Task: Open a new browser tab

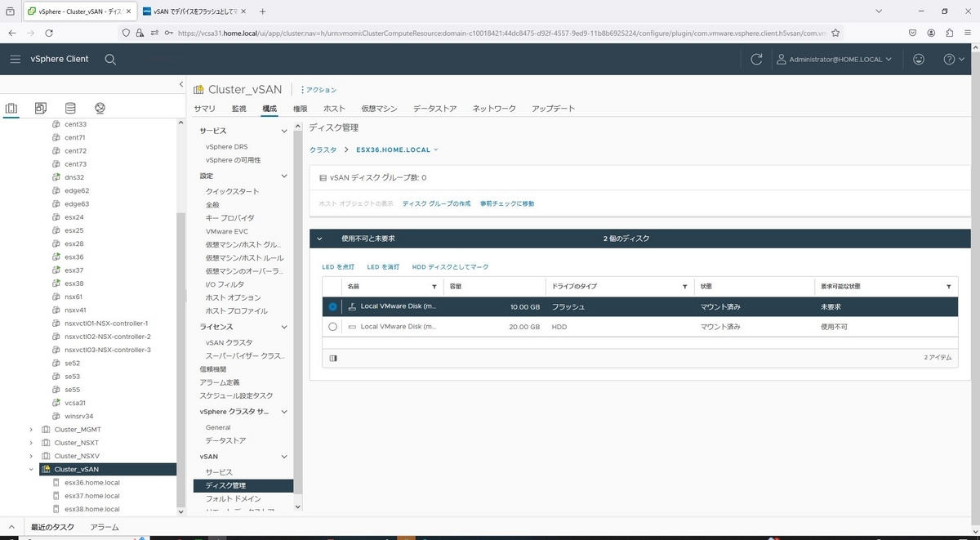Action: [x=262, y=11]
